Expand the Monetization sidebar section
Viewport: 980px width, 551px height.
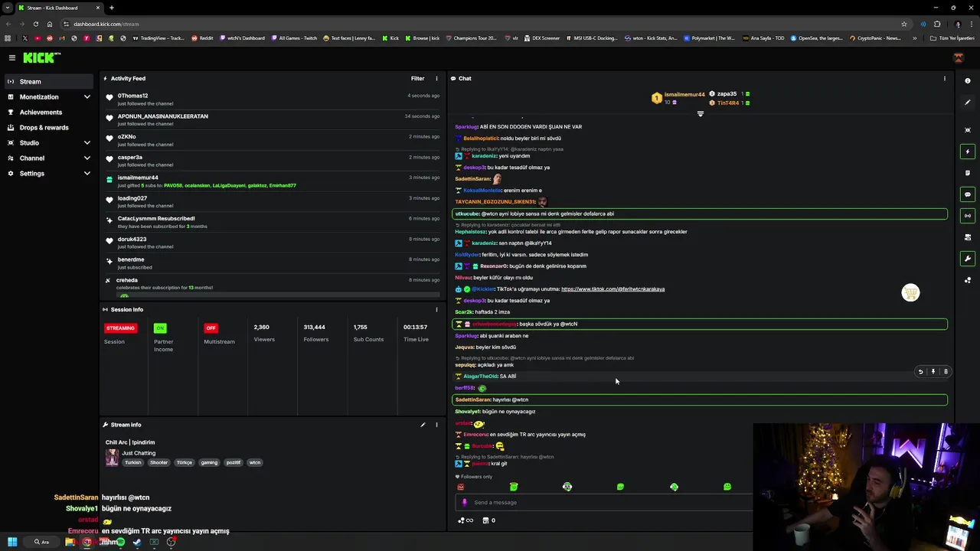pos(49,97)
